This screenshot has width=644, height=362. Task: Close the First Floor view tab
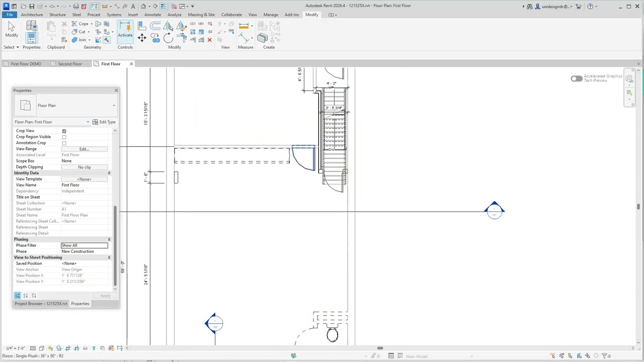point(131,64)
